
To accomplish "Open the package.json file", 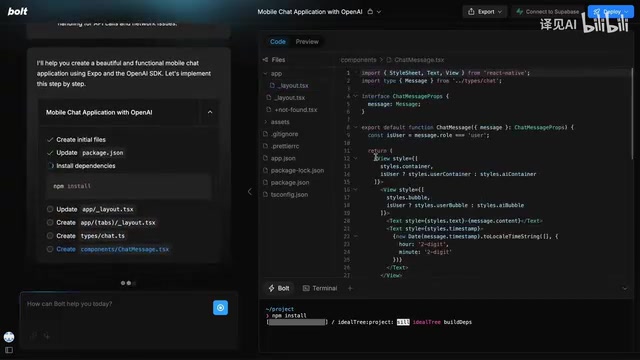I will click(x=290, y=182).
